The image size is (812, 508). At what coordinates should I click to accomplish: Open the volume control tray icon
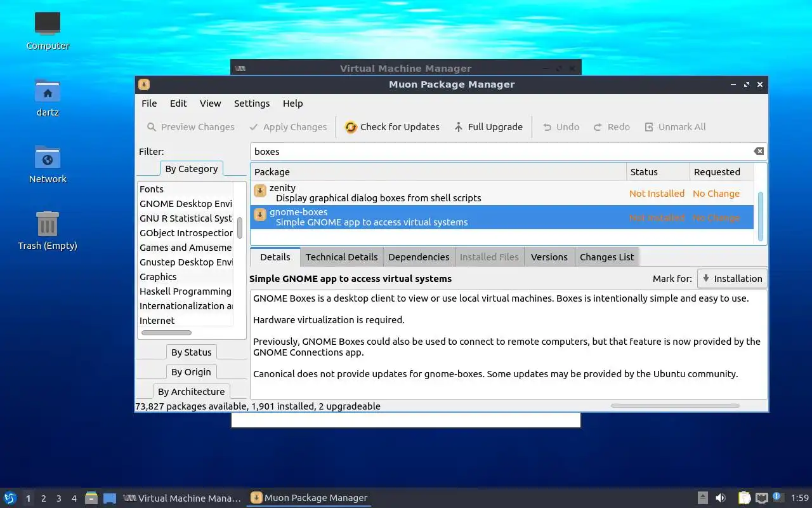pyautogui.click(x=721, y=498)
